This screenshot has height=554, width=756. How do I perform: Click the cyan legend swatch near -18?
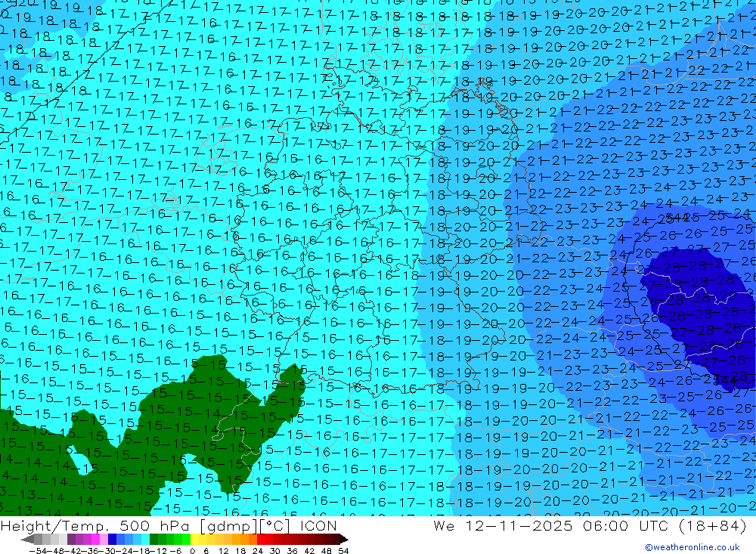146,539
